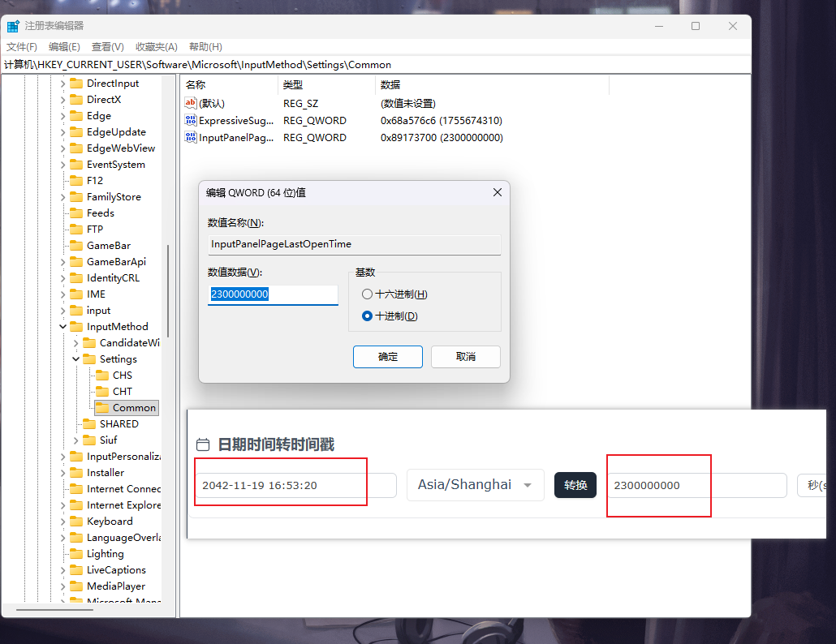Select the 十进制 radio button
Image resolution: width=836 pixels, height=644 pixels.
coord(368,316)
